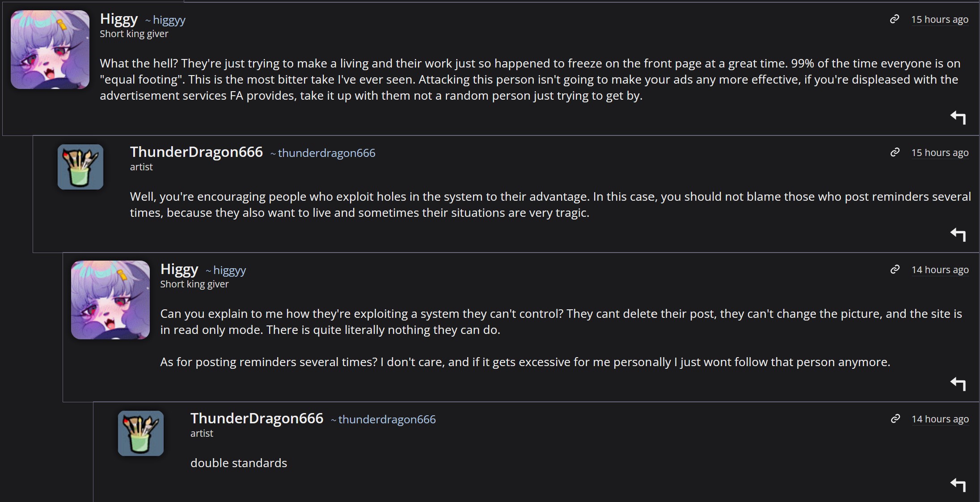The height and width of the screenshot is (502, 980).
Task: Open Higgy display name on top comment
Action: [119, 19]
